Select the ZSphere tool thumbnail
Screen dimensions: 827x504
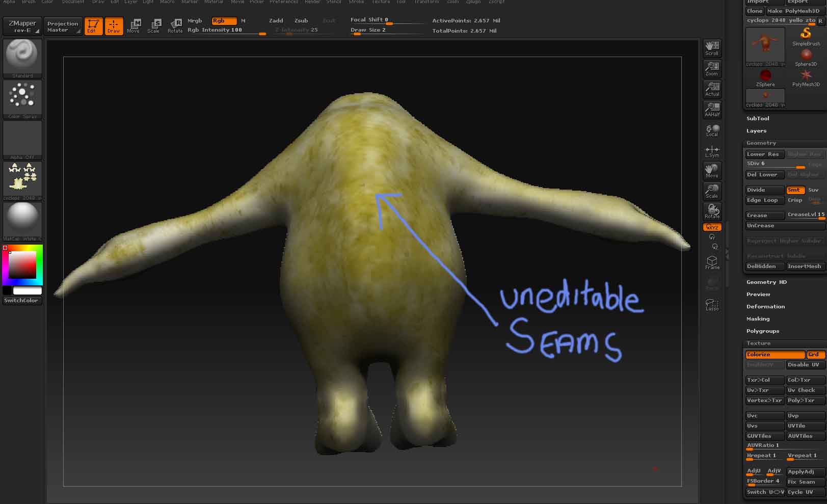[765, 75]
